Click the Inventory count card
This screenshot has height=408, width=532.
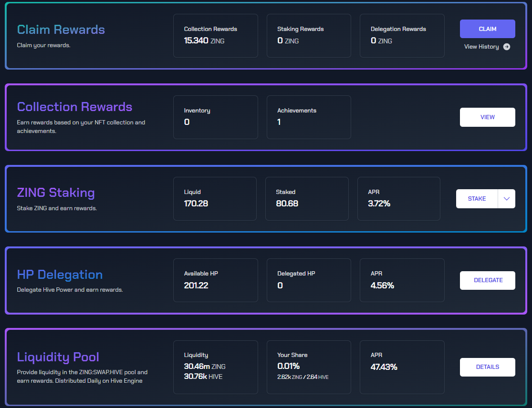coord(216,117)
